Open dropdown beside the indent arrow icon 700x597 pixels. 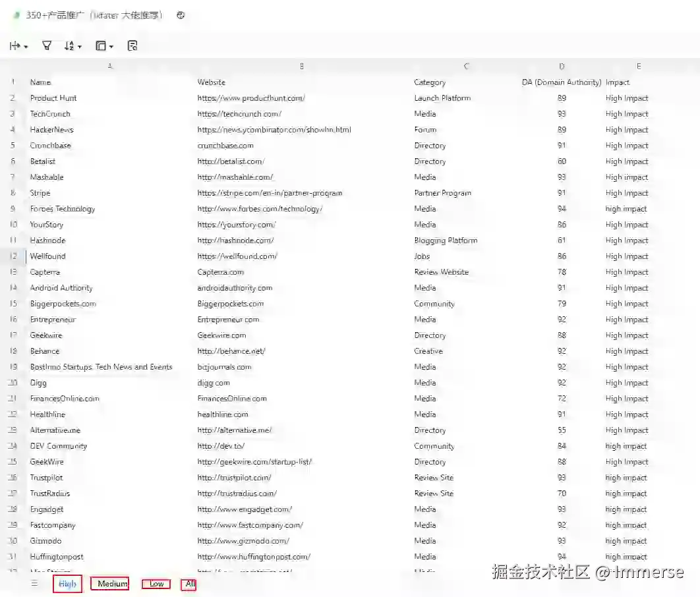[26, 46]
